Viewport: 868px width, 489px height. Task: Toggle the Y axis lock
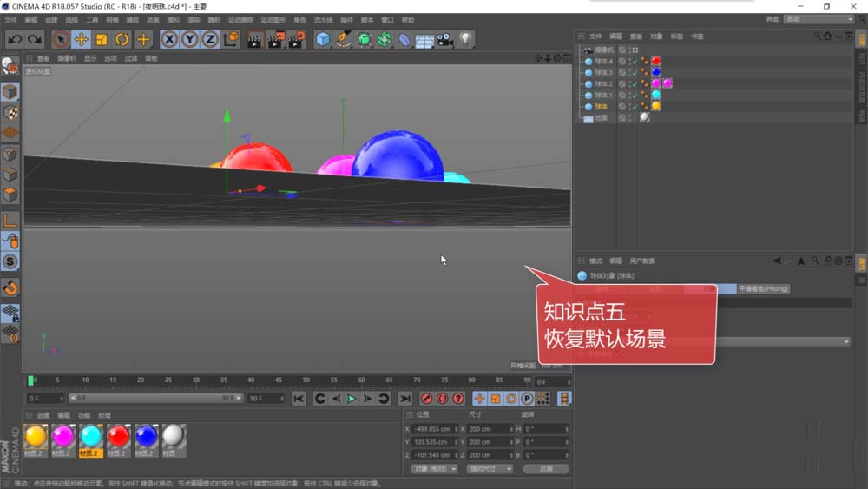[x=190, y=39]
